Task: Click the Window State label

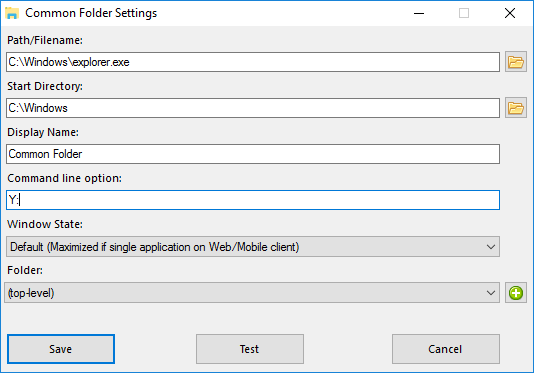Action: tap(45, 224)
